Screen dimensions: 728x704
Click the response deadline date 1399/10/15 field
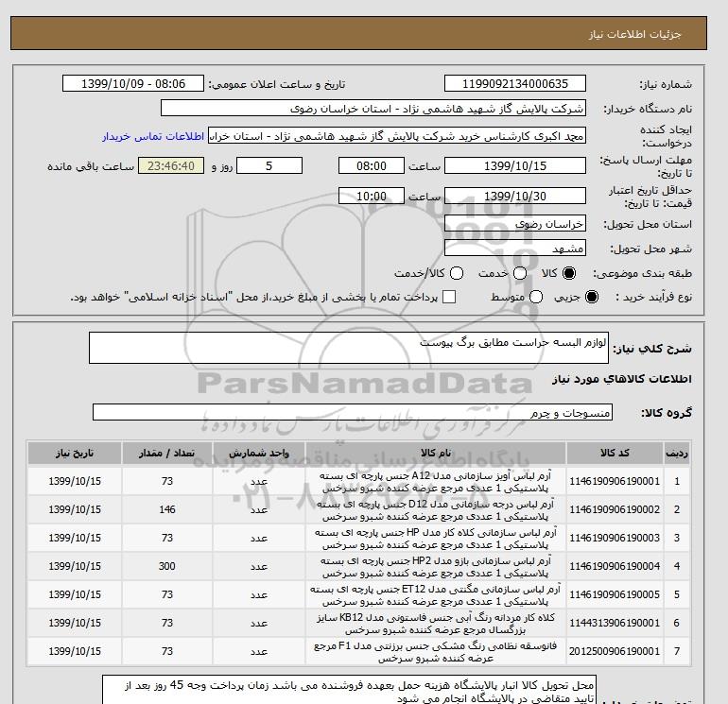[x=515, y=165]
